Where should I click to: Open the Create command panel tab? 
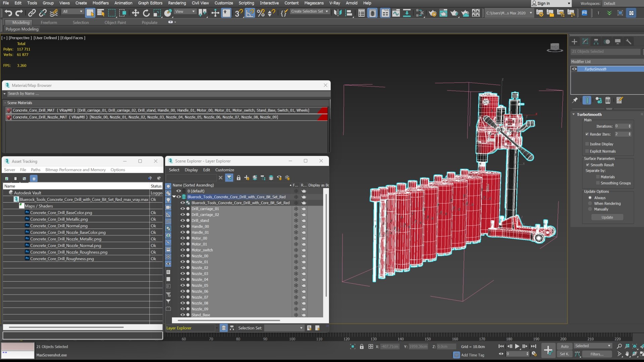click(x=575, y=42)
